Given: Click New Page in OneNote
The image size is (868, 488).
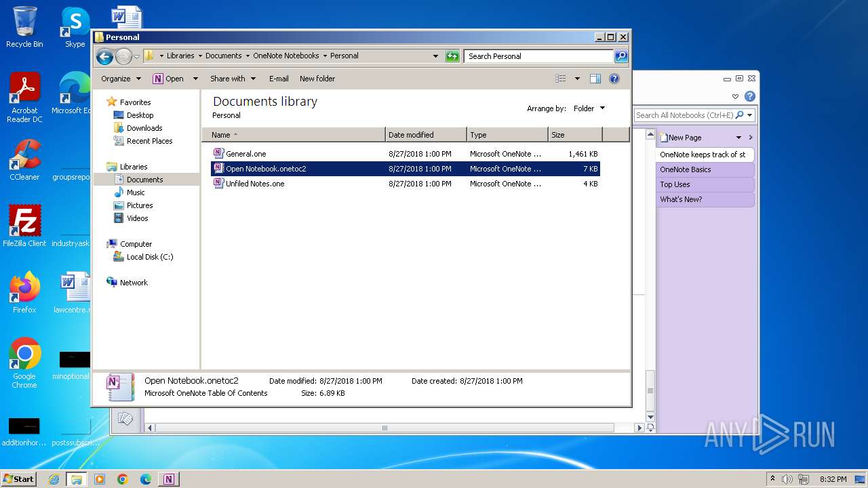Looking at the screenshot, I should [x=681, y=138].
